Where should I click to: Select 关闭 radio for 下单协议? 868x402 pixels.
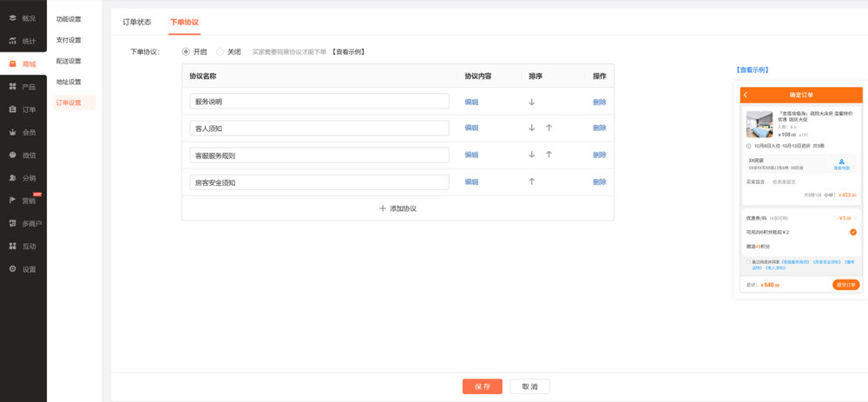[220, 52]
